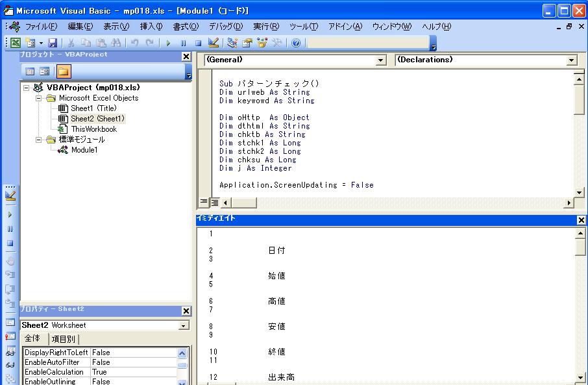Toggle Breakpoint hand icon in debug toolbar

10,261
